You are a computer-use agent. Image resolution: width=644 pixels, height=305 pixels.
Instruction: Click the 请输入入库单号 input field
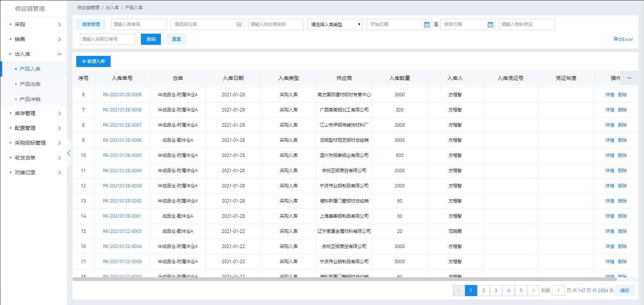[x=139, y=24]
